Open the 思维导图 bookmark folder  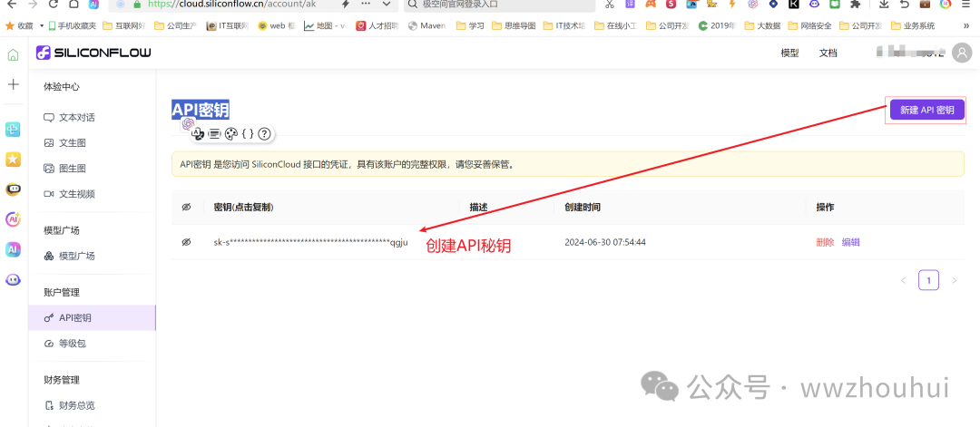coord(514,25)
